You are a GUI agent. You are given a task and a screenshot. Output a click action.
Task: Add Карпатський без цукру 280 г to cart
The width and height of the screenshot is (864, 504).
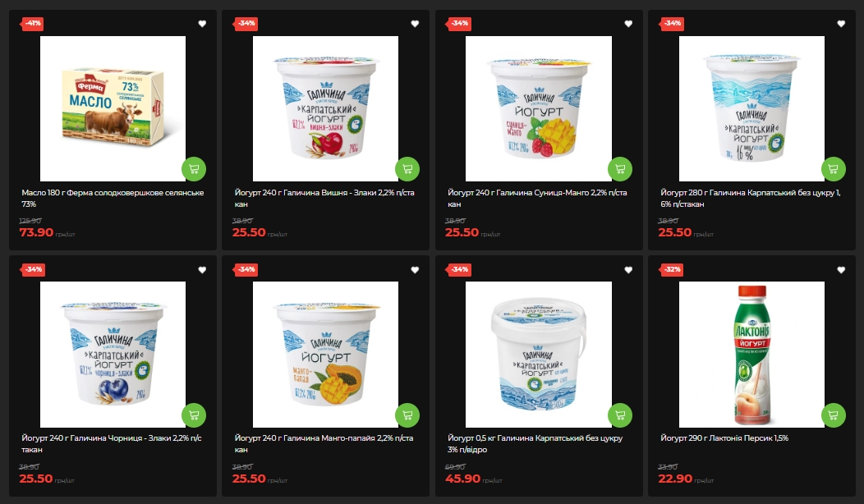[x=833, y=169]
